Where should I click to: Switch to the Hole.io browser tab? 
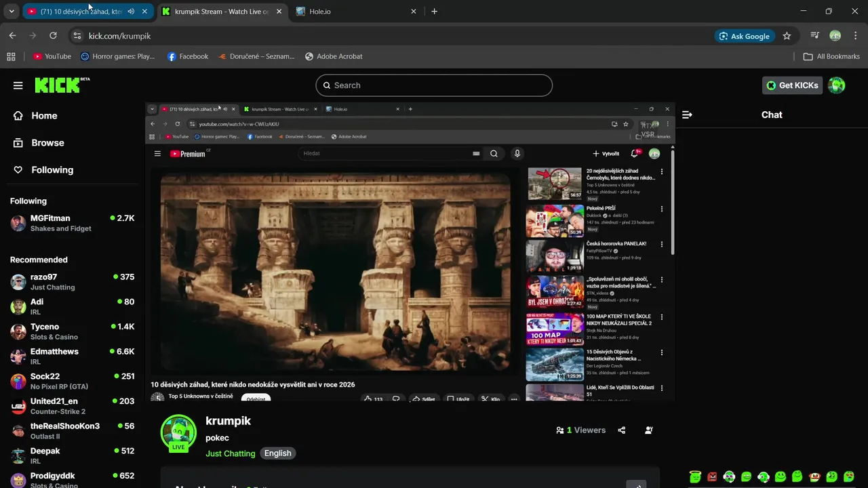click(x=357, y=12)
